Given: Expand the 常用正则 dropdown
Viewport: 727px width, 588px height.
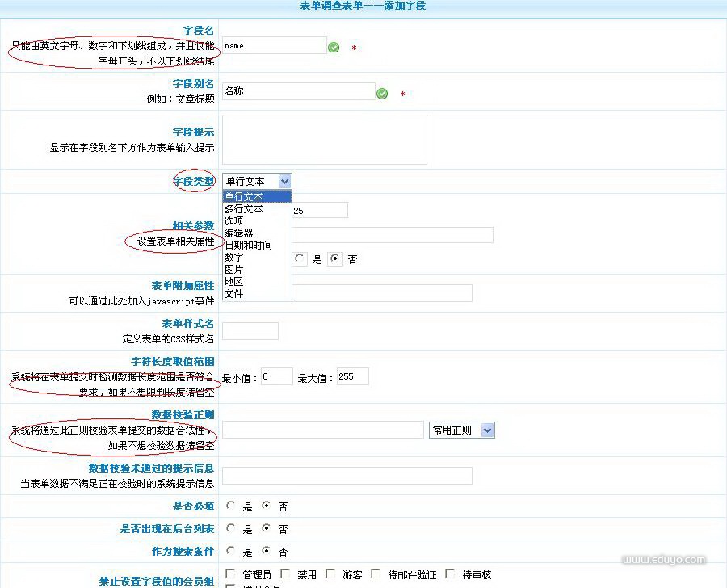Looking at the screenshot, I should 462,430.
